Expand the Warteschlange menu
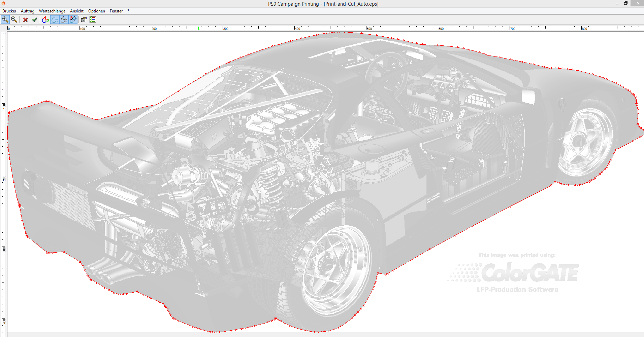This screenshot has height=337, width=644. click(x=52, y=11)
